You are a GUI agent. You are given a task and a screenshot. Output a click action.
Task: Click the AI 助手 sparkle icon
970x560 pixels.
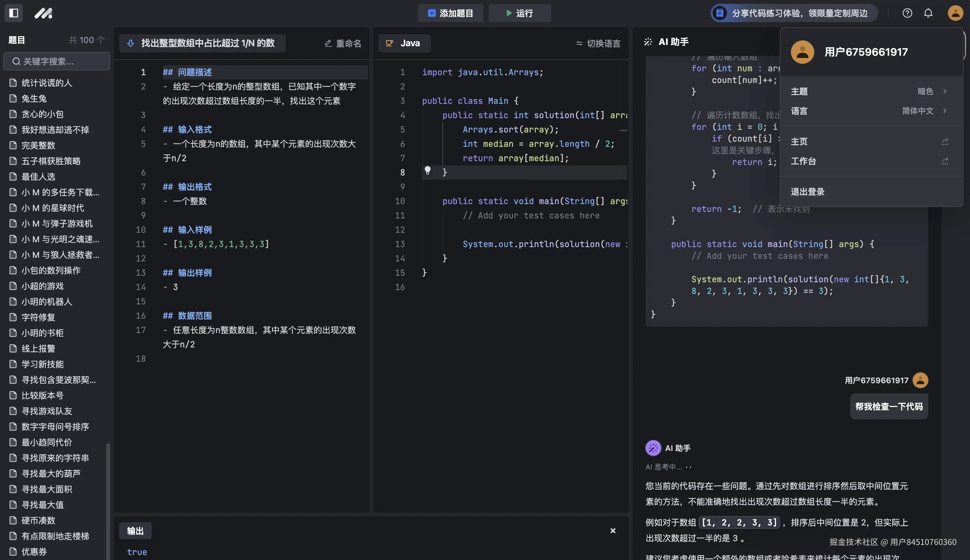[649, 42]
